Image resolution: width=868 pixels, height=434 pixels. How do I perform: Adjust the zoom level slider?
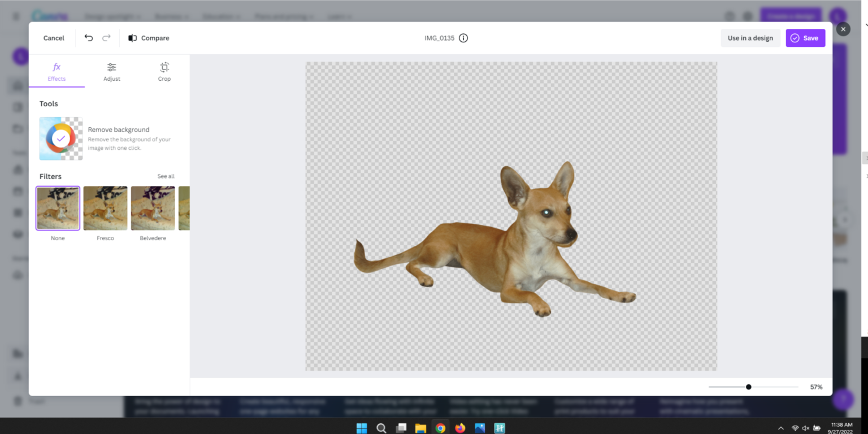[749, 387]
